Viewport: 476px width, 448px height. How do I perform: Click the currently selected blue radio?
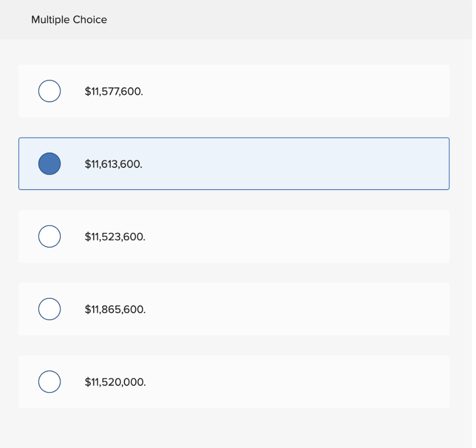click(x=49, y=164)
